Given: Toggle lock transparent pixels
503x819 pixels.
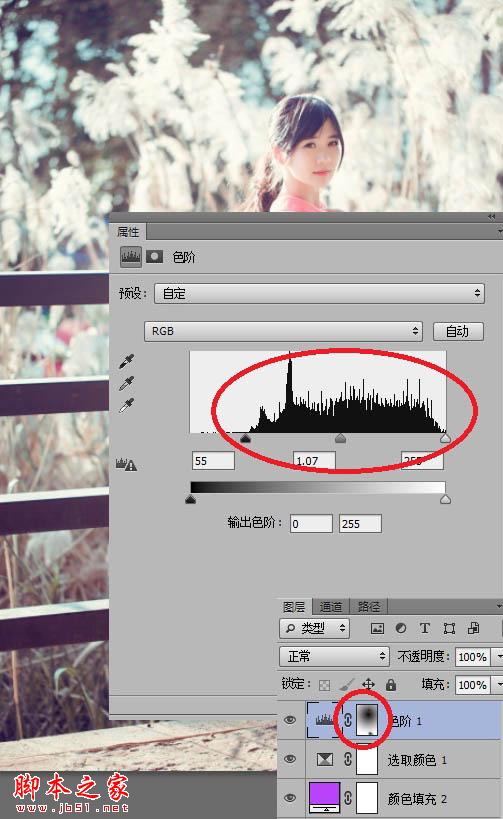Looking at the screenshot, I should click(324, 685).
